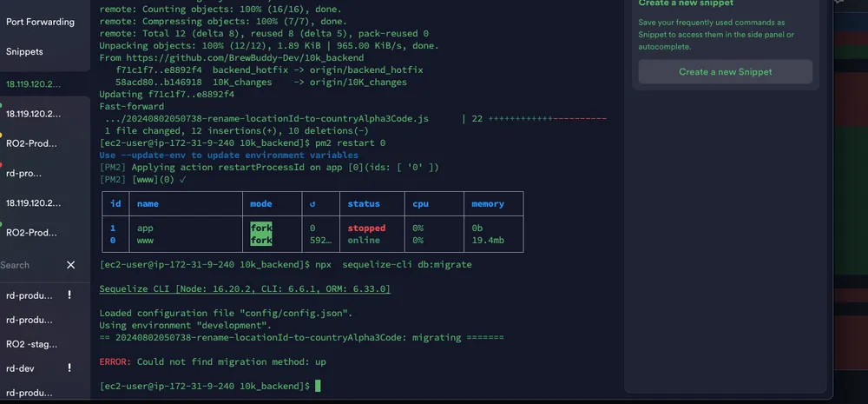Click the terminal cursor at the last prompt
The width and height of the screenshot is (868, 404).
coord(318,385)
